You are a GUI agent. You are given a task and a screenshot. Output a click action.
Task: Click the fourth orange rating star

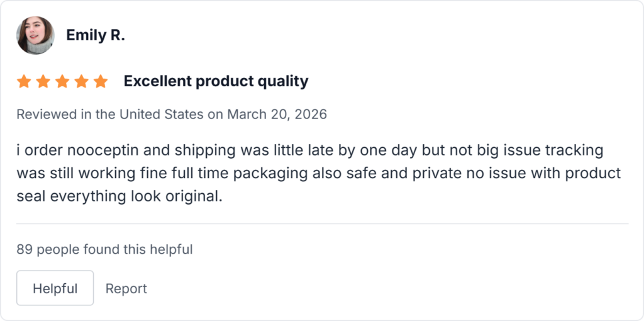(81, 81)
